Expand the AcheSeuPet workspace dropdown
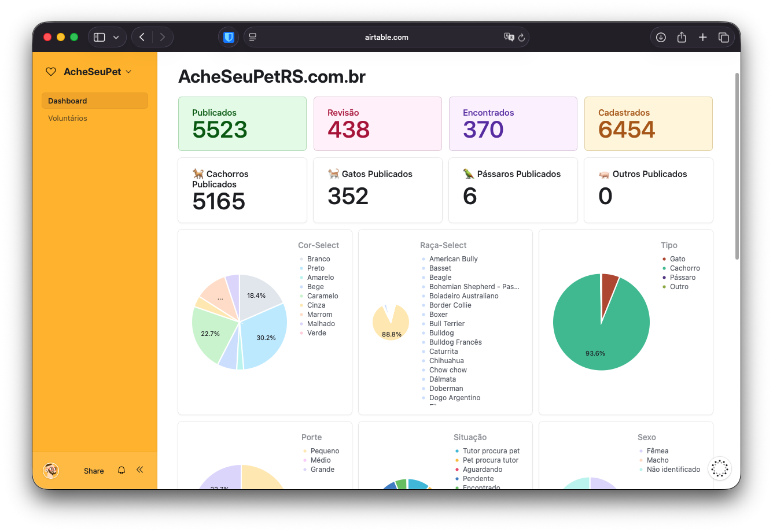The width and height of the screenshot is (773, 532). [x=128, y=72]
